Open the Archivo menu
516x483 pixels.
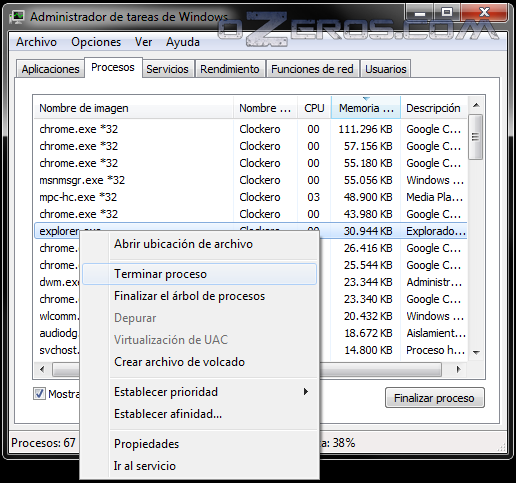pyautogui.click(x=36, y=42)
